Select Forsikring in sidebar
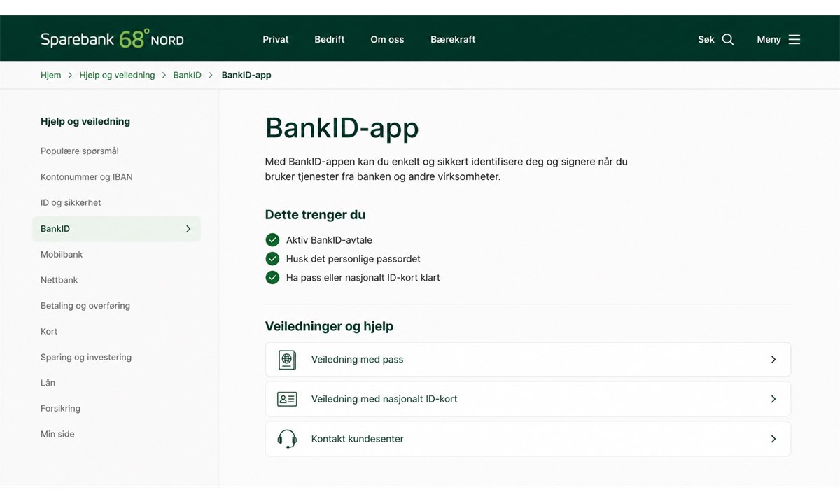The height and width of the screenshot is (504, 840). click(60, 409)
